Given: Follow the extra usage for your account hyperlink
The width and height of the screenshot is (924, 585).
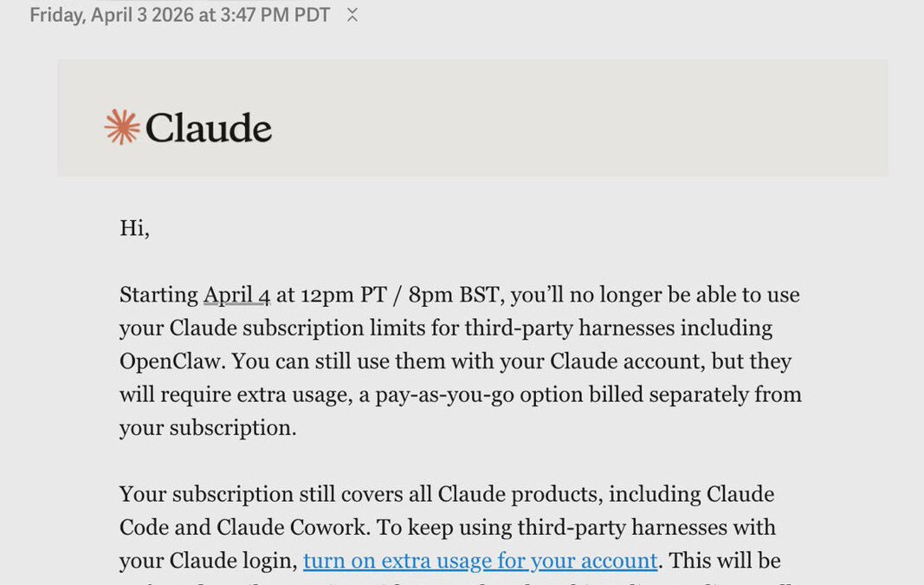Looking at the screenshot, I should (x=480, y=561).
